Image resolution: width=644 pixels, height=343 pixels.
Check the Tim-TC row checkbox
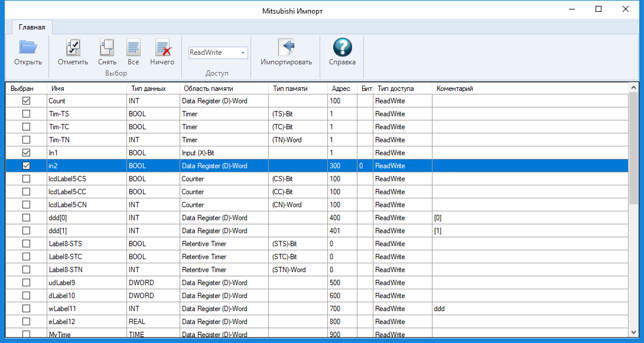tap(26, 127)
